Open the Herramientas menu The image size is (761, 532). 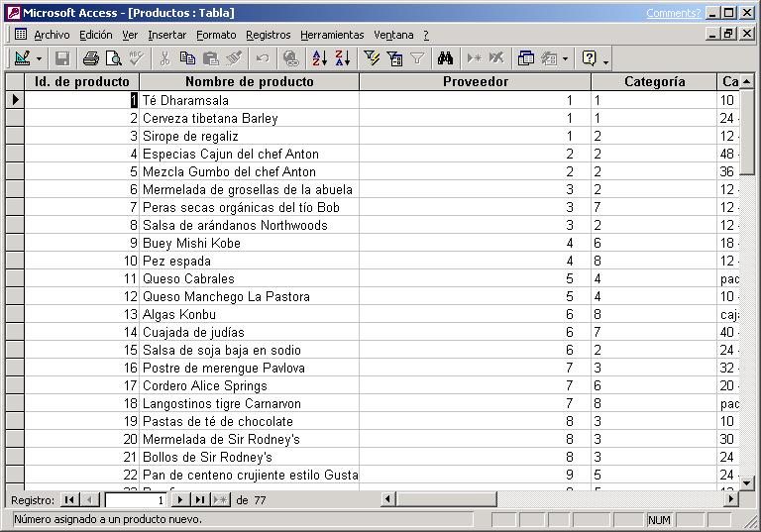point(332,35)
